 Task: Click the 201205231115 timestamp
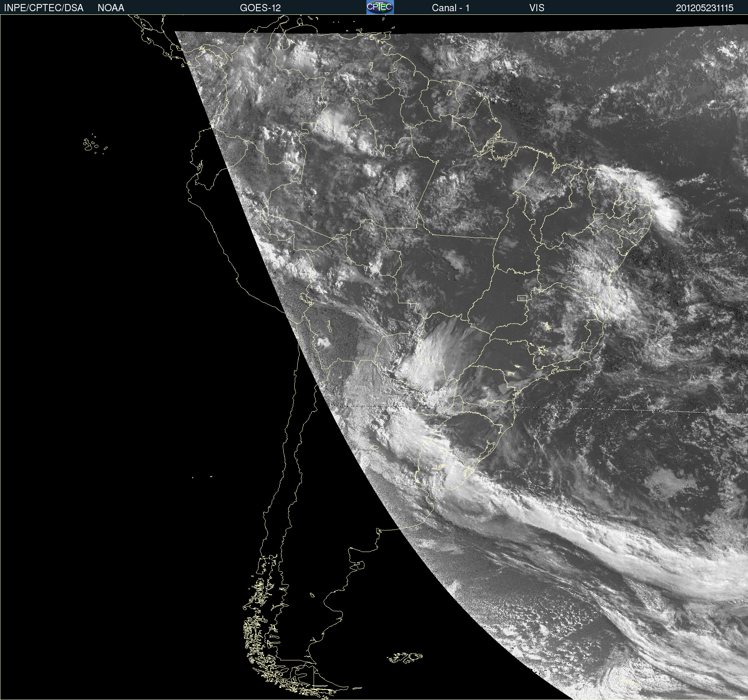(x=705, y=8)
